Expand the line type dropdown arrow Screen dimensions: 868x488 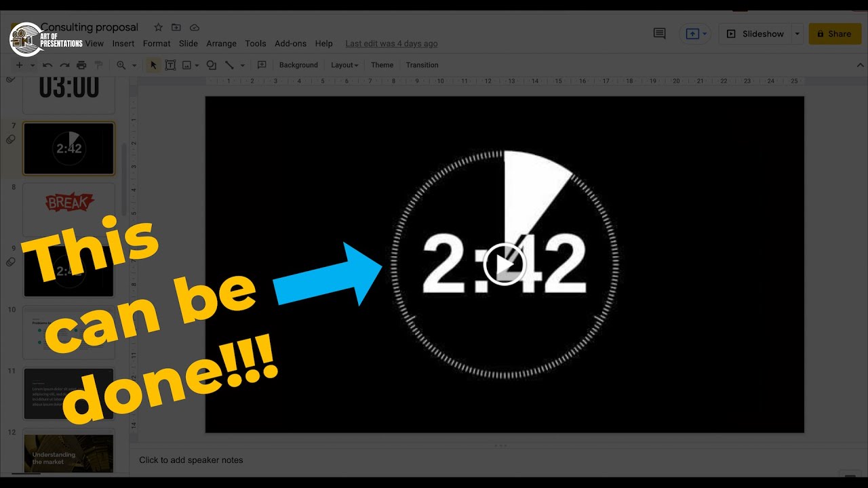coord(242,65)
